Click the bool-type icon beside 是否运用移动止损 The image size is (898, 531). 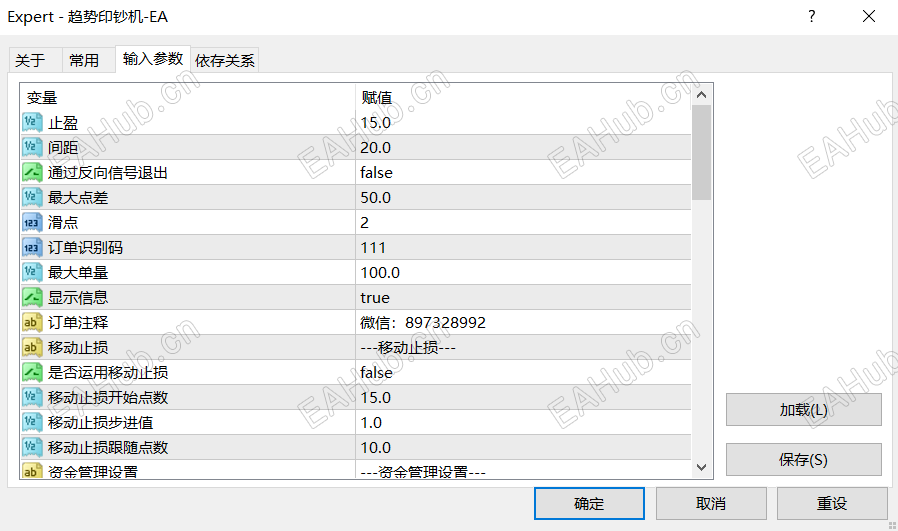32,372
